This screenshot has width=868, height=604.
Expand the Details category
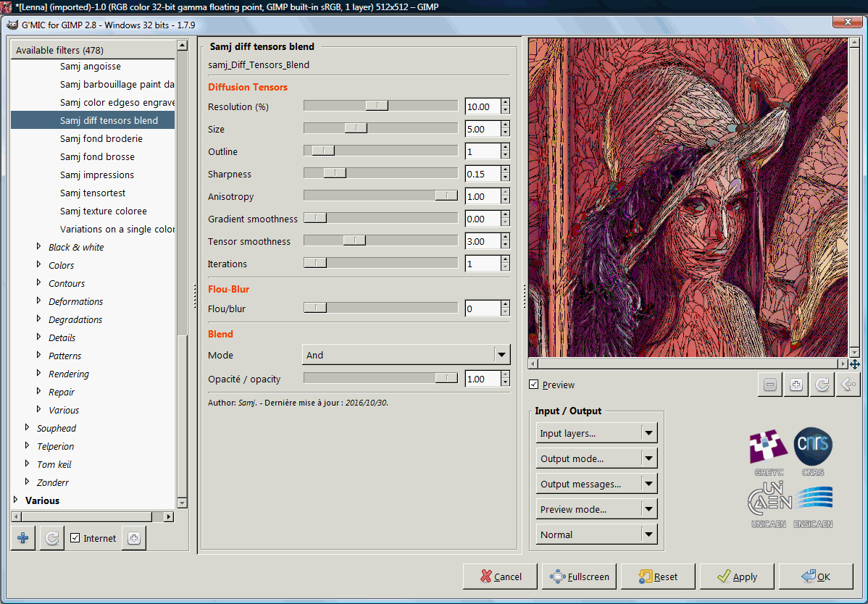[38, 337]
